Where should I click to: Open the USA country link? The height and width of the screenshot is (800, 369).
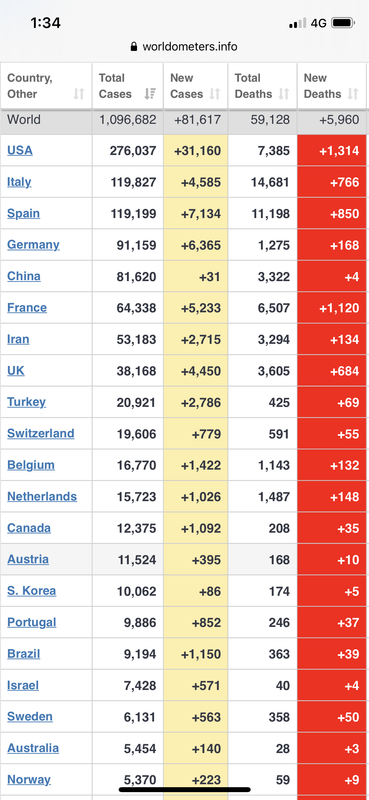click(x=20, y=151)
